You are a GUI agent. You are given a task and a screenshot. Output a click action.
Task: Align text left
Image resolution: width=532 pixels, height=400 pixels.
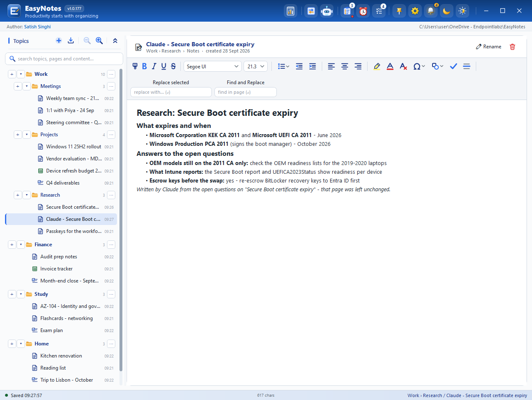pos(331,66)
